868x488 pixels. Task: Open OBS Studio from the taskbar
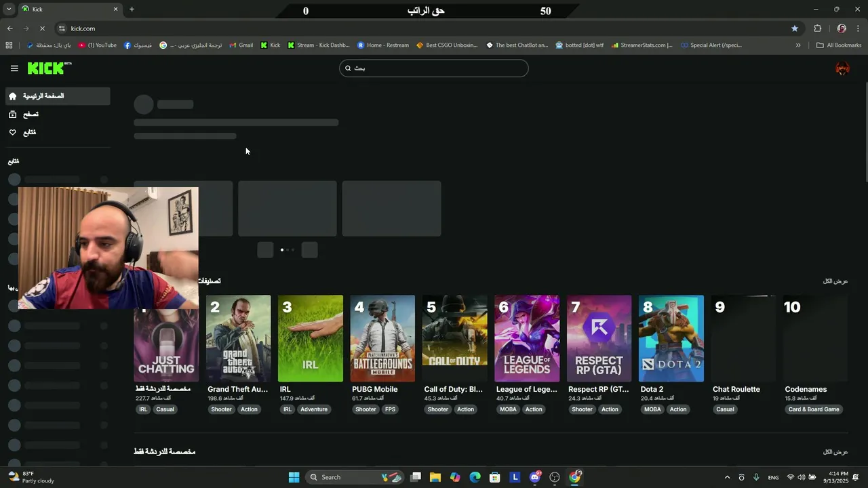click(x=555, y=477)
